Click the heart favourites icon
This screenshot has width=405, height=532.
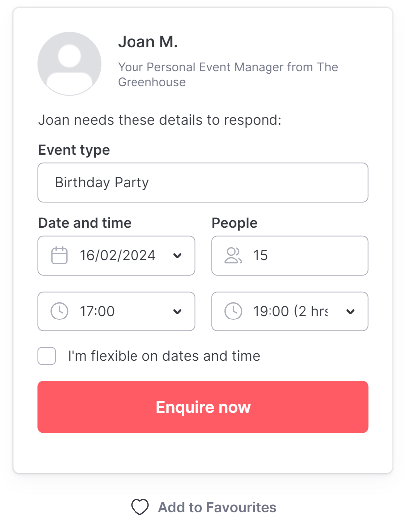tap(140, 507)
